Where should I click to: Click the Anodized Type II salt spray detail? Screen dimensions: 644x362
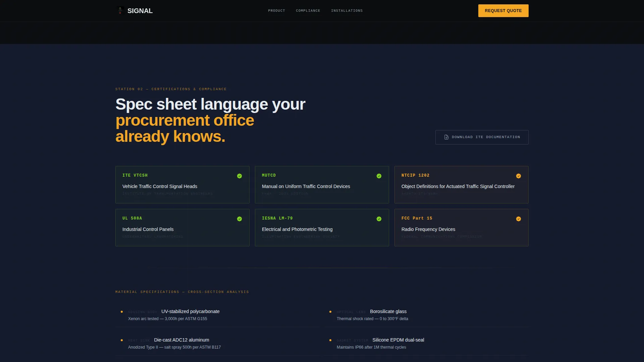click(x=174, y=347)
